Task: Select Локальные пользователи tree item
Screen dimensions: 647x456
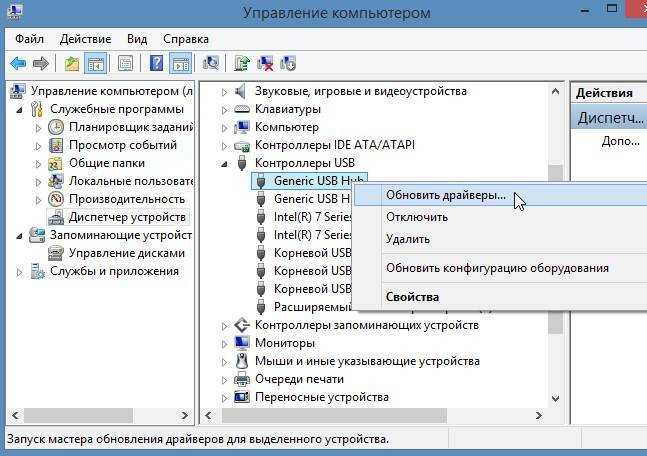Action: point(131,181)
